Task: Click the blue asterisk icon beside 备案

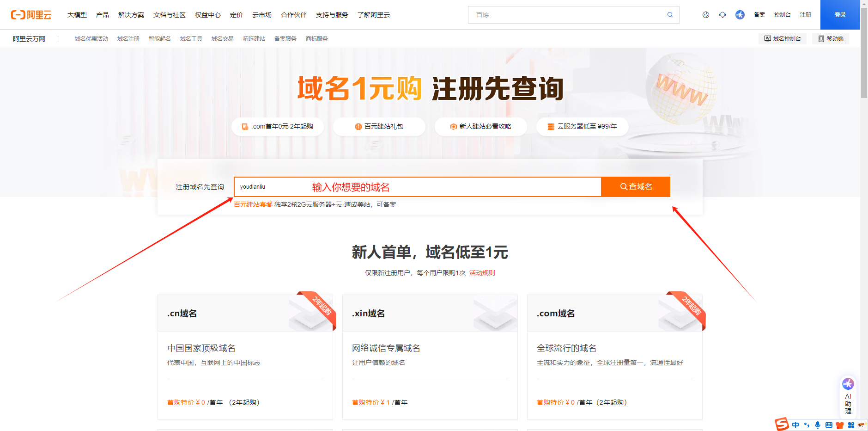Action: tap(740, 14)
